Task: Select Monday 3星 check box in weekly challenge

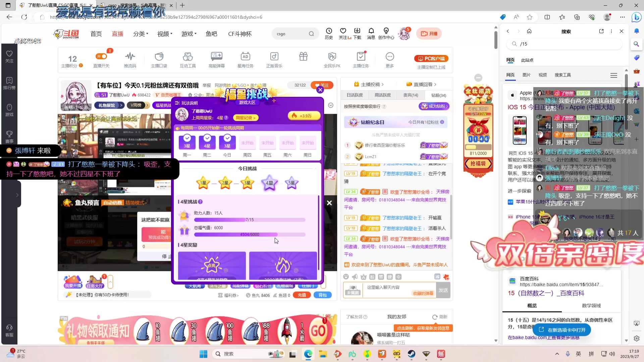Action: [x=187, y=142]
